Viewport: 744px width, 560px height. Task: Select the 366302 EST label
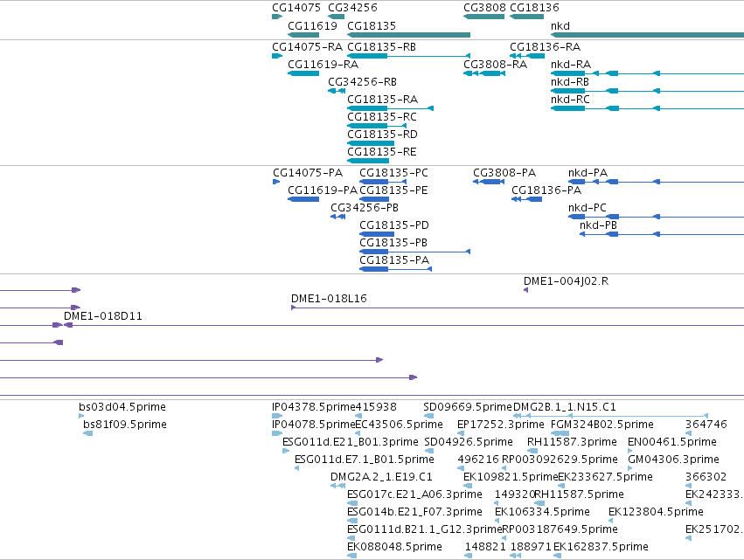tap(706, 478)
